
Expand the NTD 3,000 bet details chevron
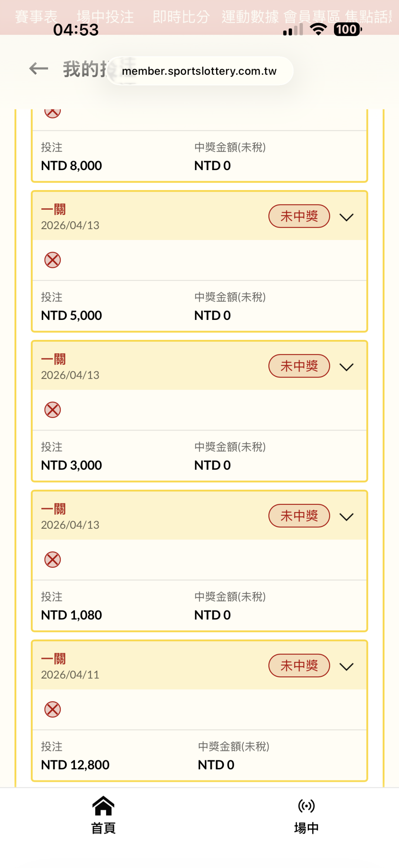click(347, 367)
